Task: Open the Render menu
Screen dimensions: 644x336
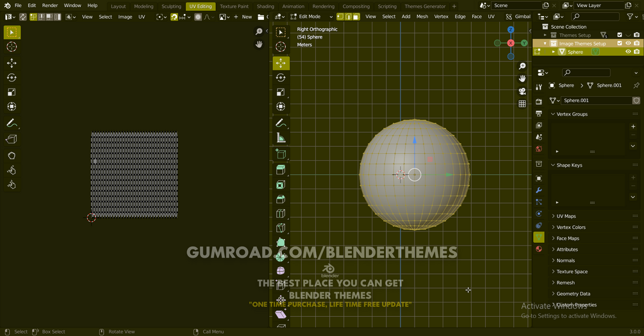Action: click(x=50, y=6)
